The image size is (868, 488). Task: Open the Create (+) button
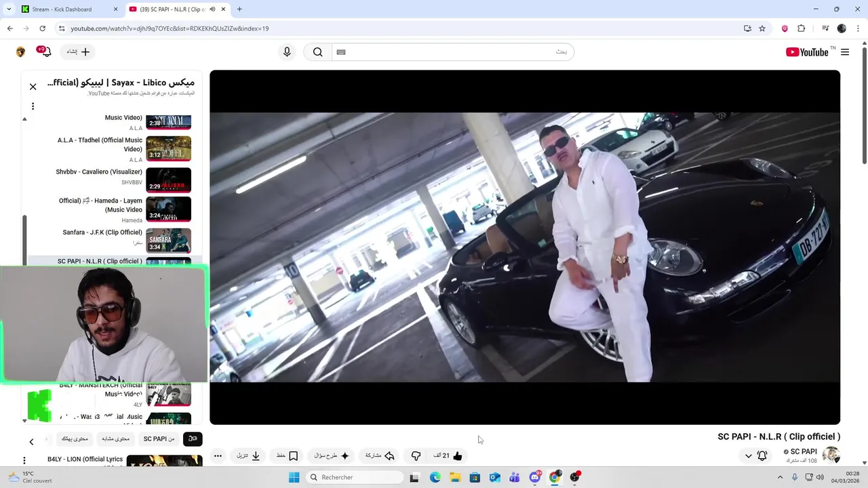point(78,52)
